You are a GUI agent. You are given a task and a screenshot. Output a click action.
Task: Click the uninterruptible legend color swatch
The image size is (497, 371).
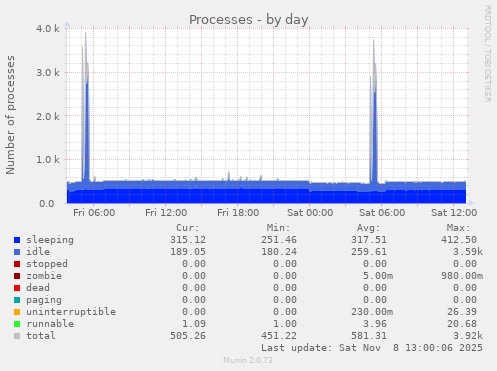[17, 312]
